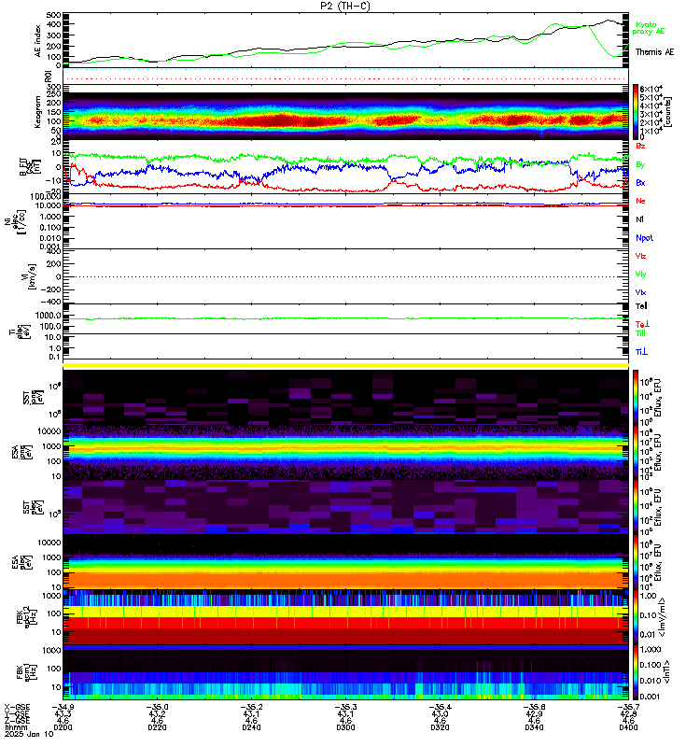Click the '0340' time tick label
700x747 pixels.
click(x=534, y=727)
